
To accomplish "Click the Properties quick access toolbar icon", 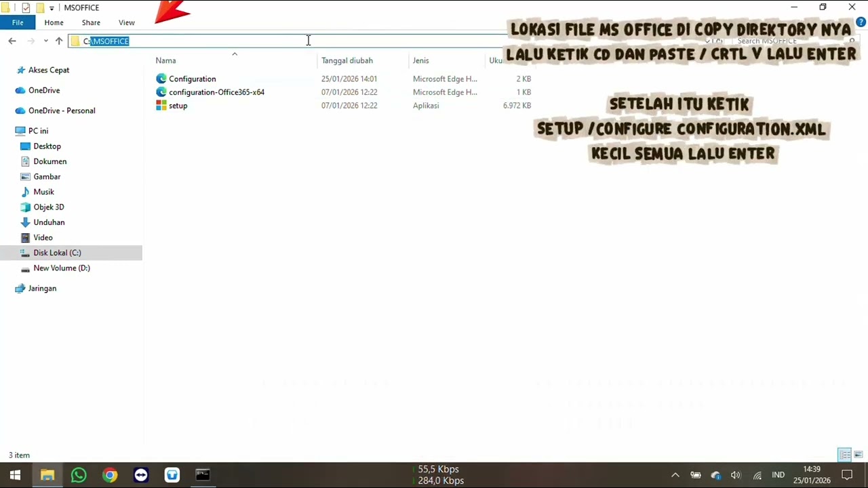I will [26, 7].
